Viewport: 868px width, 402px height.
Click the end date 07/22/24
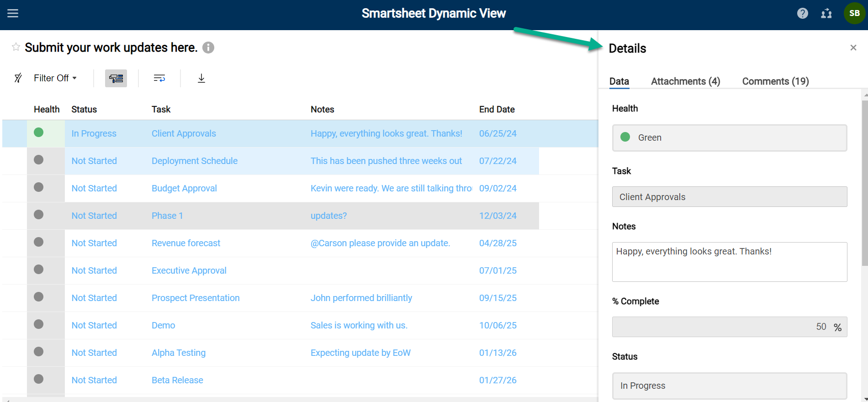pos(498,161)
